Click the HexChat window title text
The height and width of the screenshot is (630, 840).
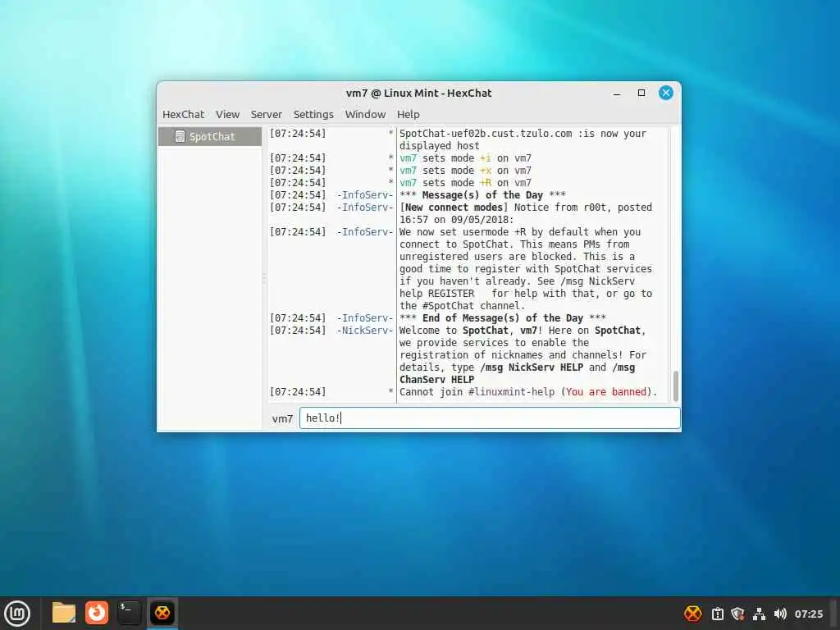click(418, 94)
